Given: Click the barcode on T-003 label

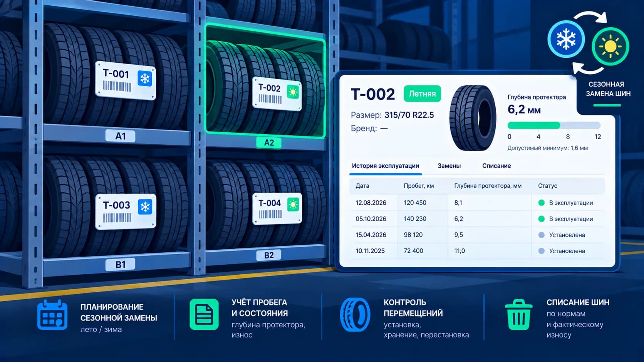Looking at the screenshot, I should (x=117, y=218).
